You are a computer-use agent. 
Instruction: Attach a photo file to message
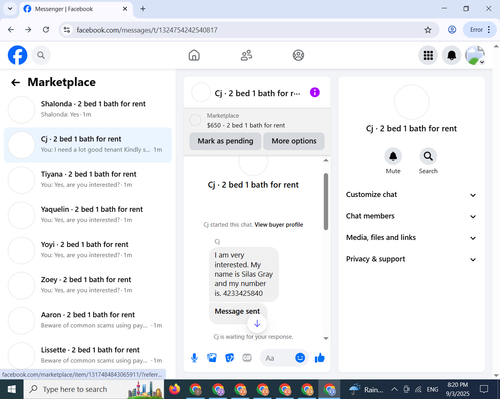(x=212, y=358)
